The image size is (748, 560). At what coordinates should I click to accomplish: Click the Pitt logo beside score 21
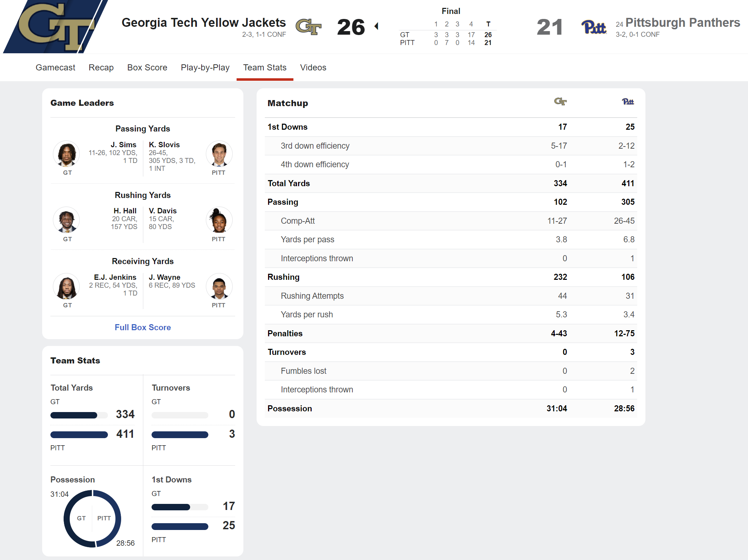(594, 28)
